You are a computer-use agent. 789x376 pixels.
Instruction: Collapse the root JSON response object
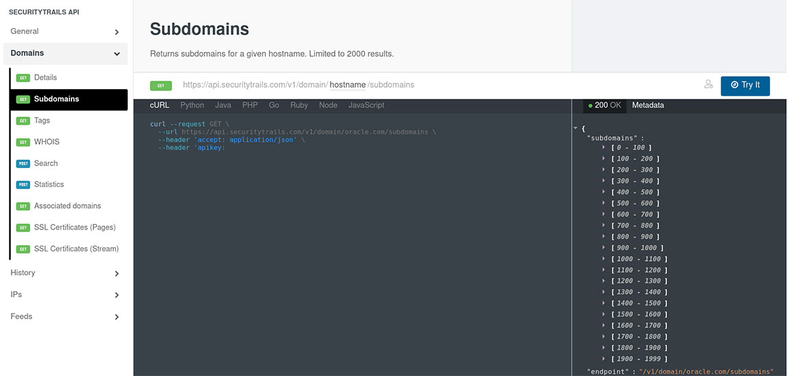576,128
